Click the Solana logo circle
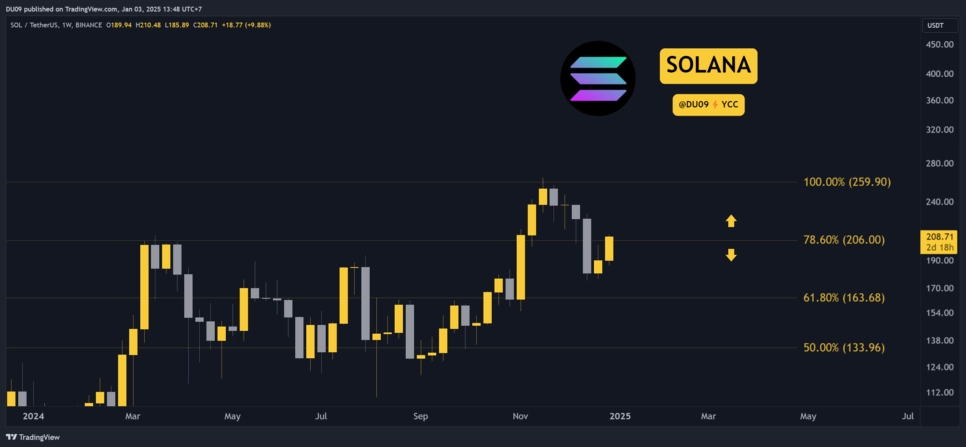The image size is (966, 447). pyautogui.click(x=598, y=78)
